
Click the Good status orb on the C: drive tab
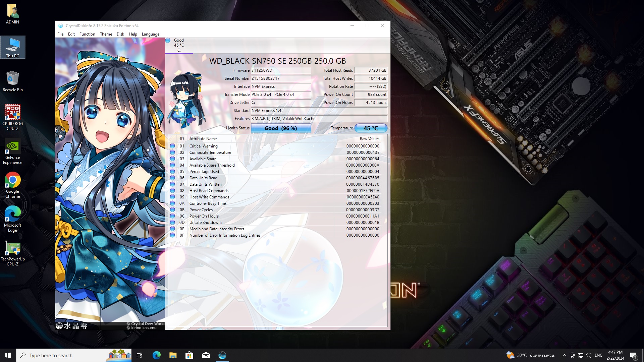point(168,40)
